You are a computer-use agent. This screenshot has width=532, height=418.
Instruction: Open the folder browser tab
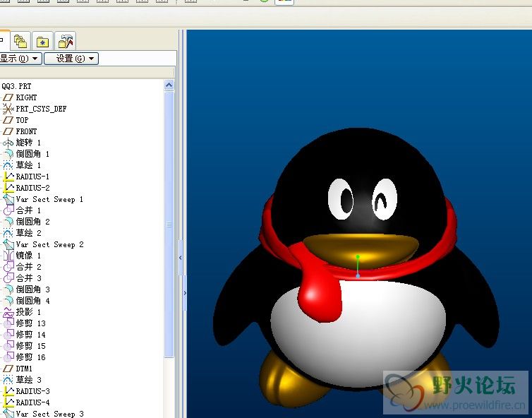(20, 42)
